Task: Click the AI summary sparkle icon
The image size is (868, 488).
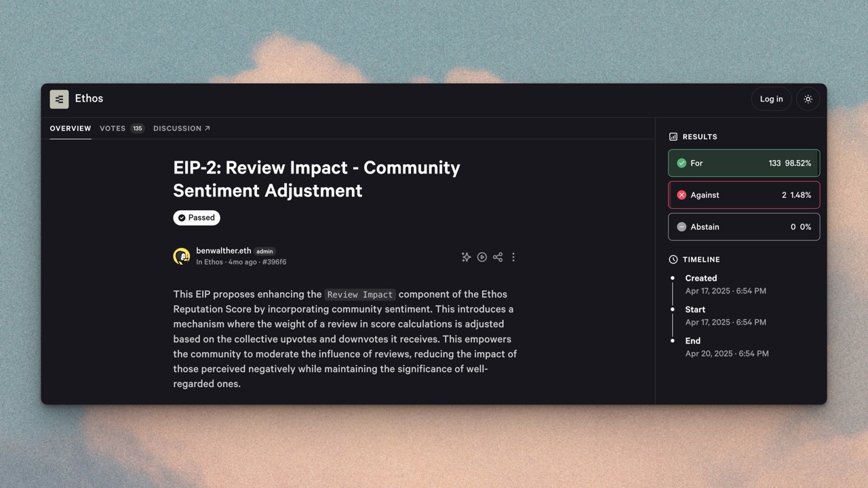Action: click(466, 257)
